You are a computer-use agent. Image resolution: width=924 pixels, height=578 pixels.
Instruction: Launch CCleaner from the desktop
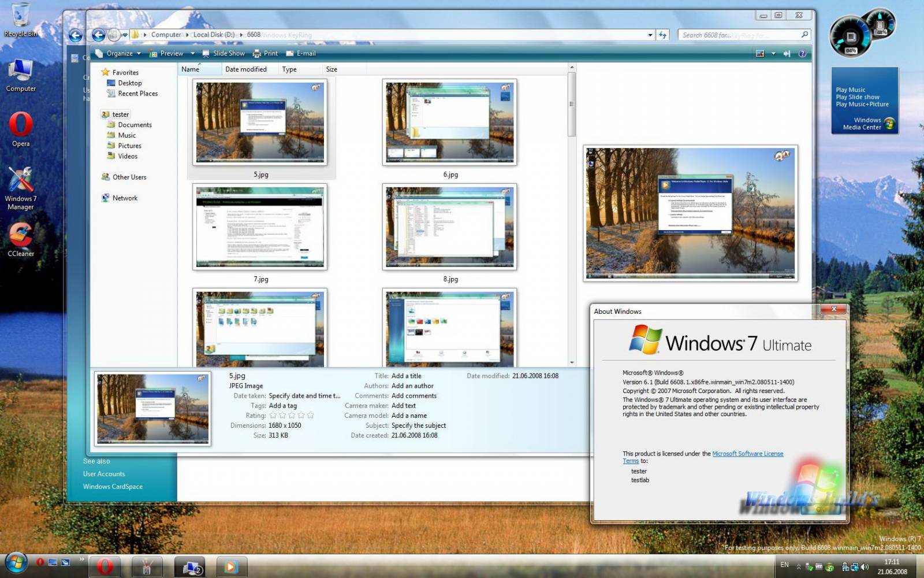tap(21, 239)
